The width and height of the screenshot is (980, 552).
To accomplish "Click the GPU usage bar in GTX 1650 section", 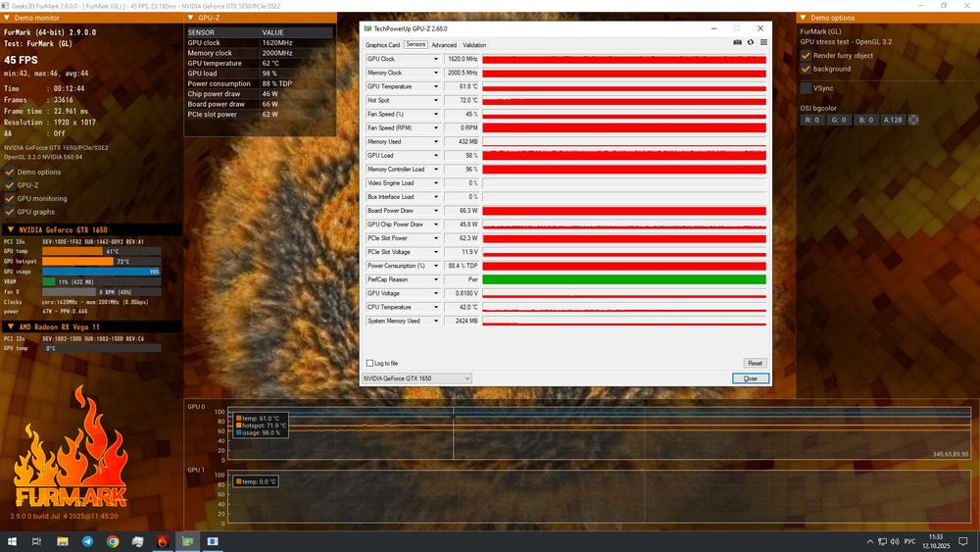I will pos(101,272).
